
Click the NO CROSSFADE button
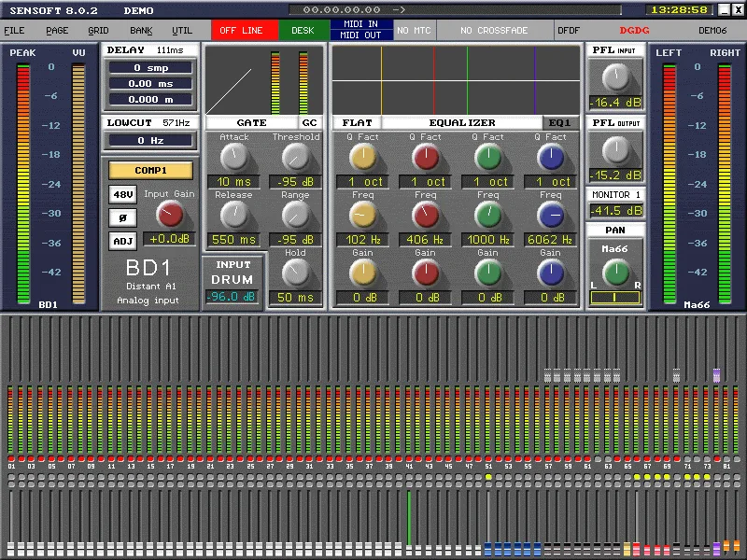[x=494, y=30]
